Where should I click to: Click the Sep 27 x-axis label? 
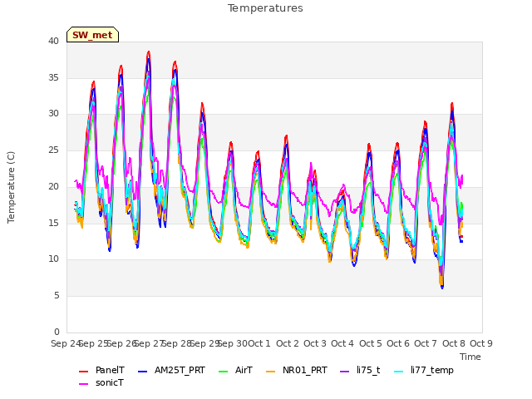coord(150,343)
